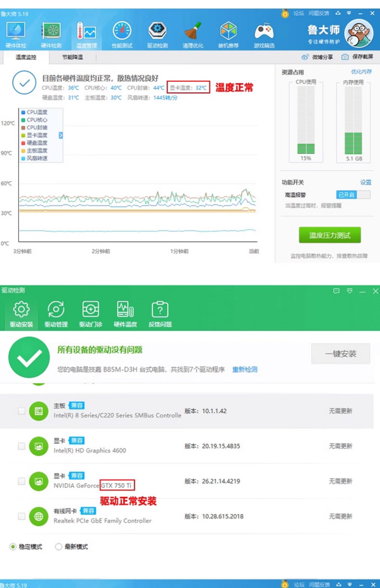
Task: Click the Intel HD Graphics 4600 device icon
Action: click(38, 446)
